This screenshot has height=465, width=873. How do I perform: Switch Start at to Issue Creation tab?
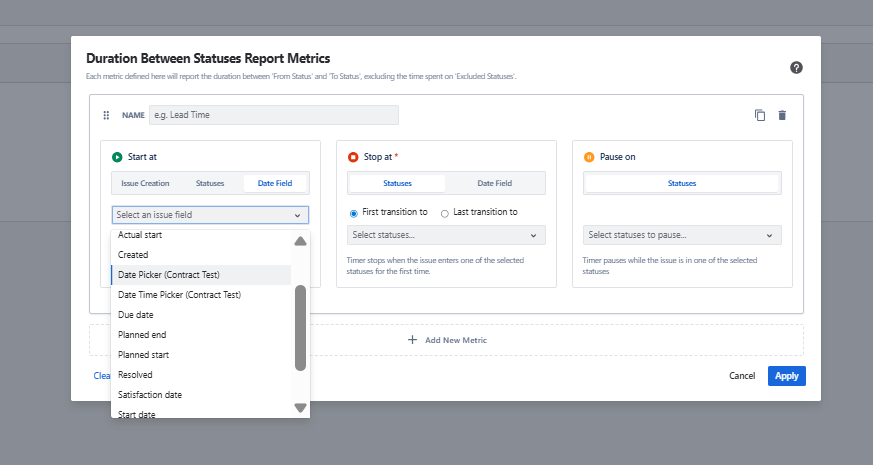[x=145, y=183]
